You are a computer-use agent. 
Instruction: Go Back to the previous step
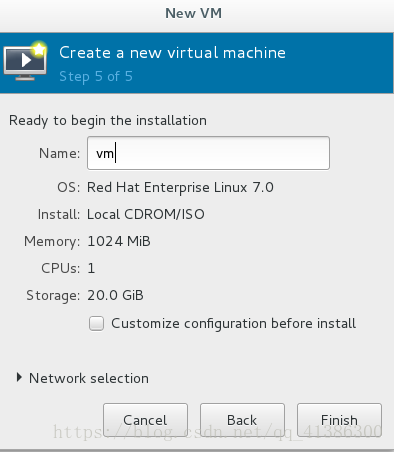(x=242, y=420)
